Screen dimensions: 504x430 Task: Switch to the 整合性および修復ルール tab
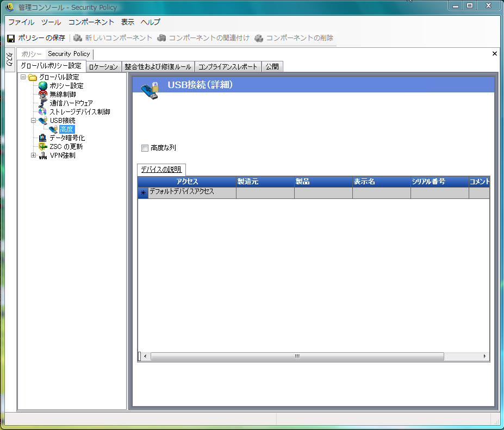coord(158,67)
